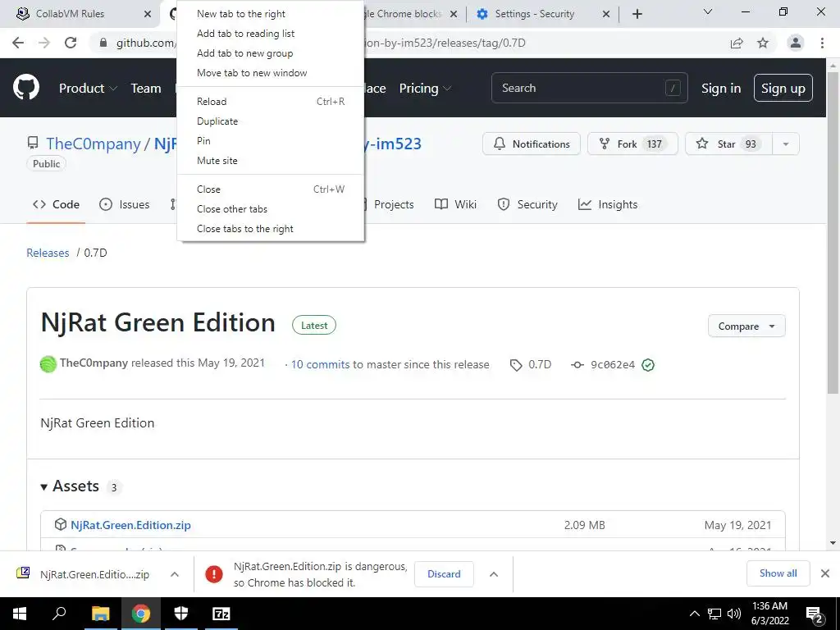Open Chrome profile avatar icon
The height and width of the screenshot is (630, 840).
coord(796,43)
